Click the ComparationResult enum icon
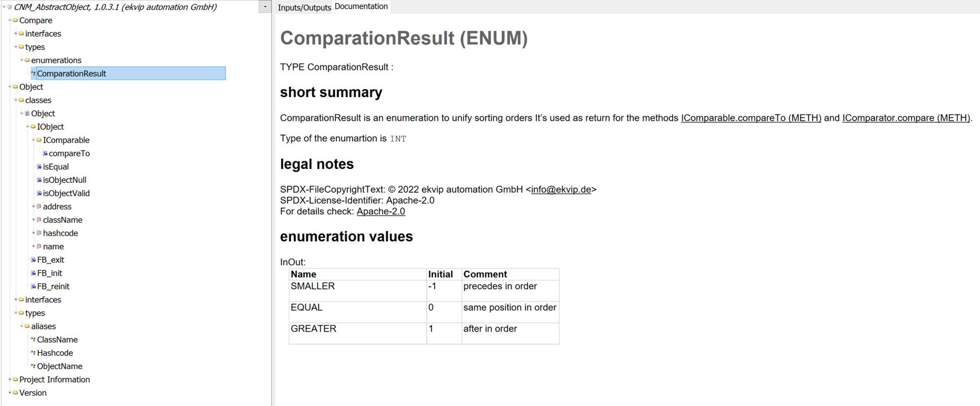This screenshot has height=406, width=980. 33,74
